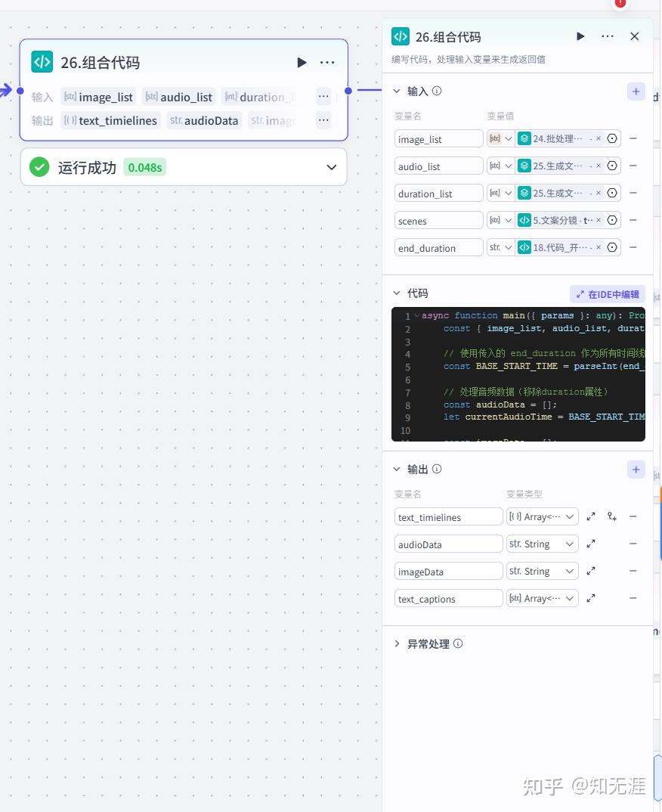662x812 pixels.
Task: Remove the scenes input row
Action: point(633,220)
